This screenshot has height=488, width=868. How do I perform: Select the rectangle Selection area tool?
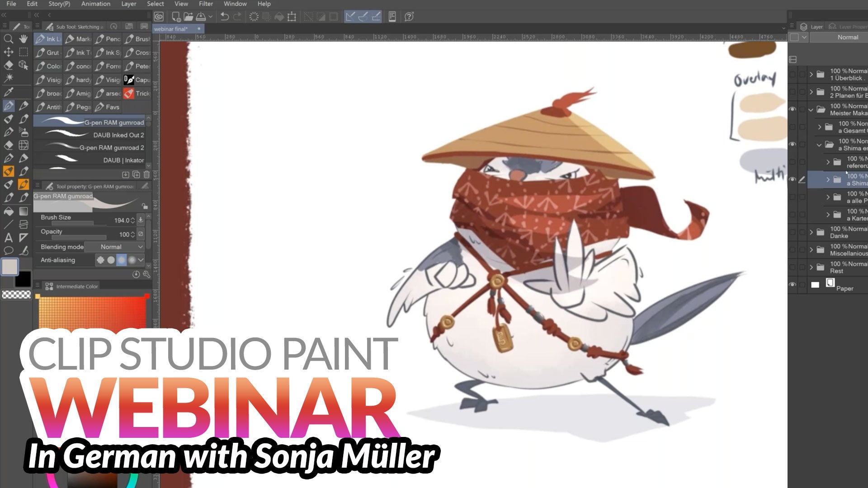tap(24, 52)
